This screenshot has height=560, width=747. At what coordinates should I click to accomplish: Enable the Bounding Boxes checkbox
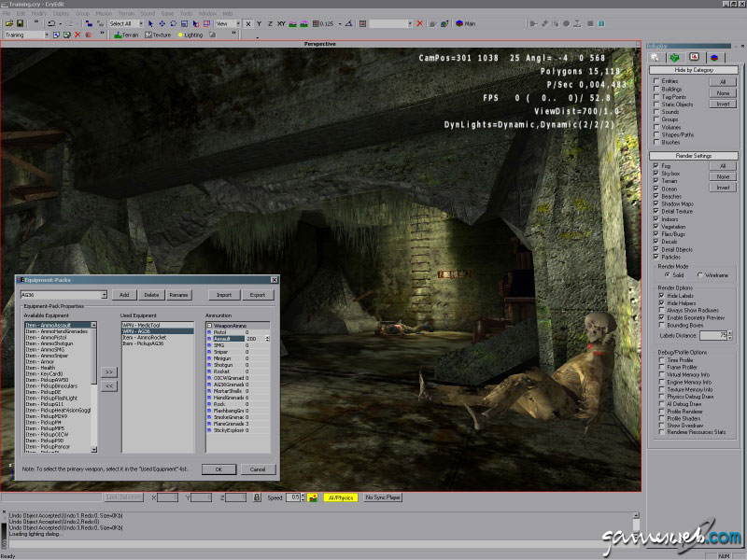tap(662, 325)
